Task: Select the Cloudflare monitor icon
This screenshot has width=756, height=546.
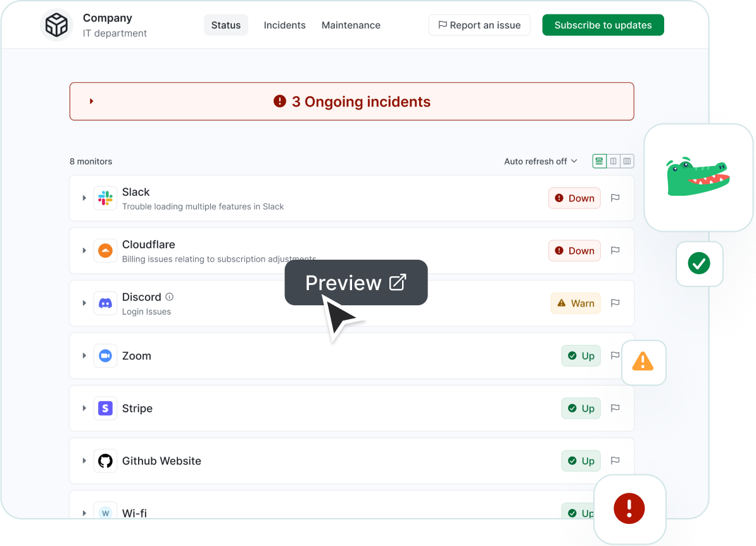Action: tap(105, 250)
